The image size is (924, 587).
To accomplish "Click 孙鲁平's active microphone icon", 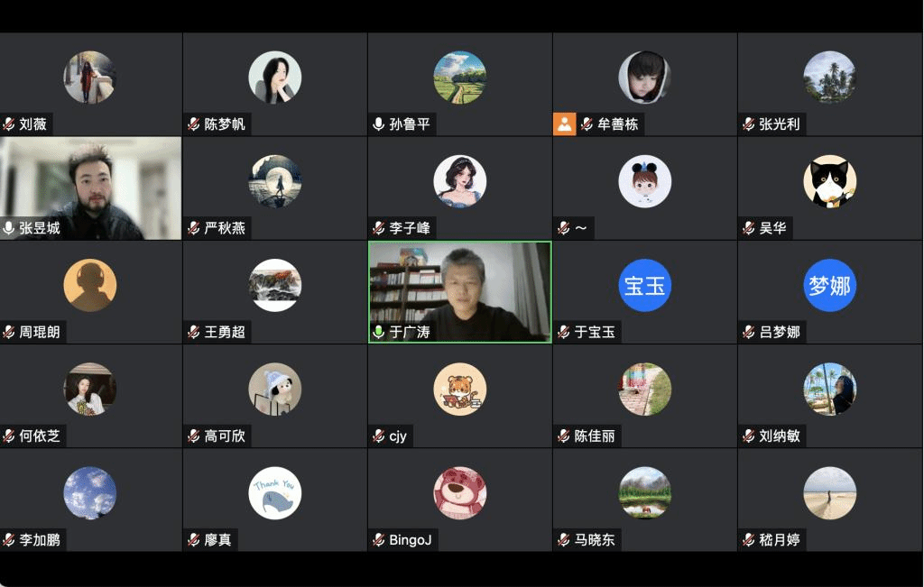I will click(379, 124).
